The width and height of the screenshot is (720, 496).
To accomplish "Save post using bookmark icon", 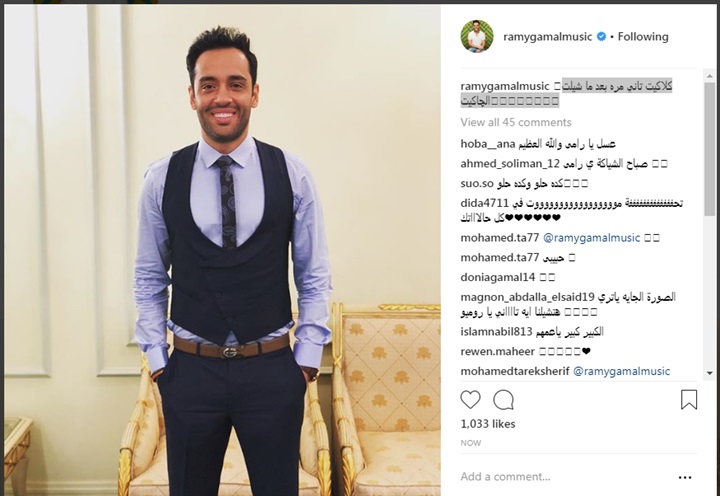I will click(x=689, y=400).
